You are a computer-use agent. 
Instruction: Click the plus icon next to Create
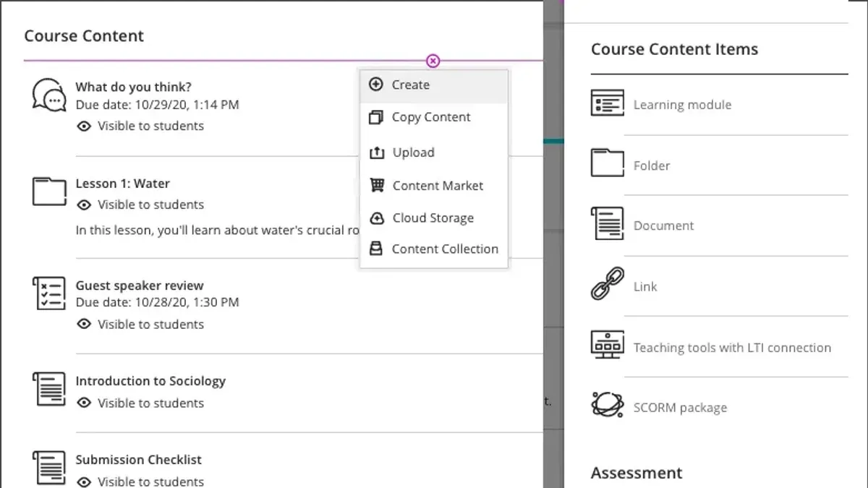(x=375, y=85)
